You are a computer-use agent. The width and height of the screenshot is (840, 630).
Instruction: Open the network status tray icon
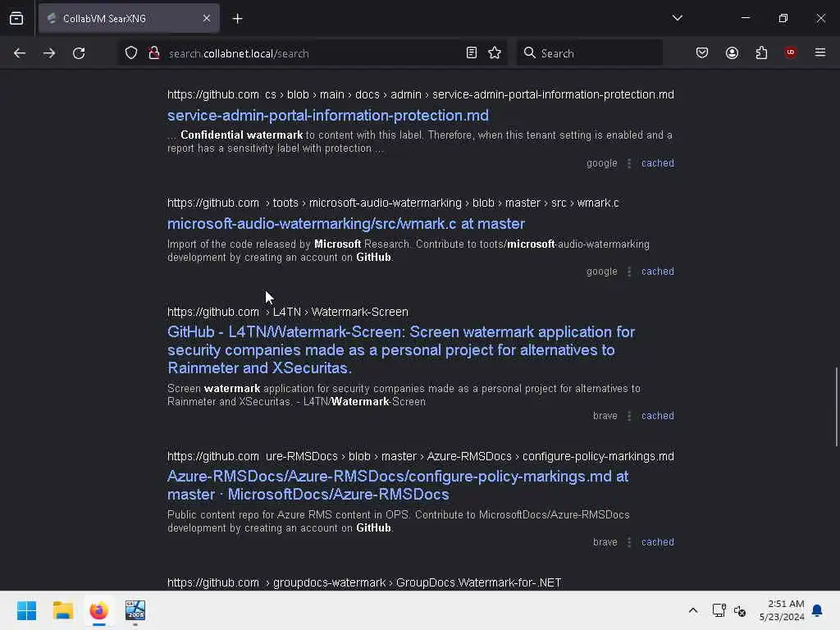click(719, 610)
